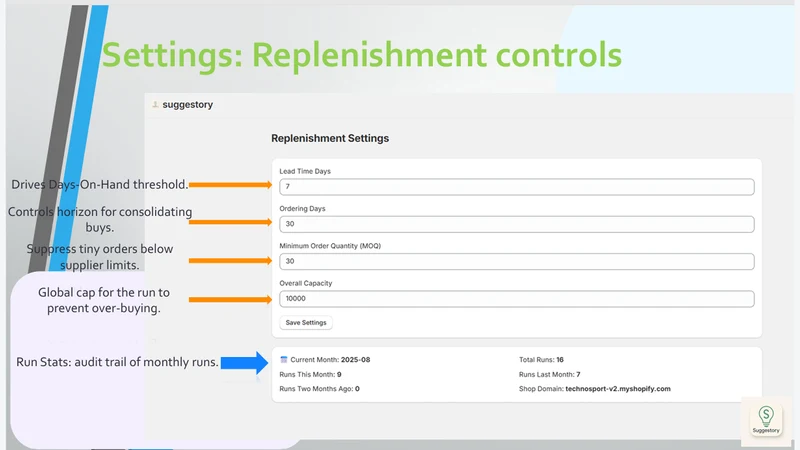Click the Minimum Order Quantity (MOQ) label
800x450 pixels.
(330, 246)
